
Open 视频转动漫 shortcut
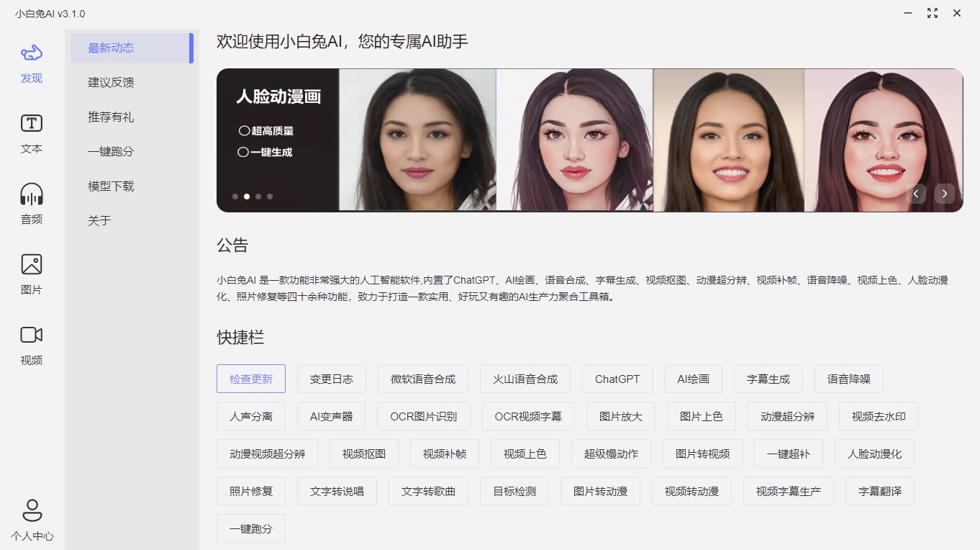(691, 491)
